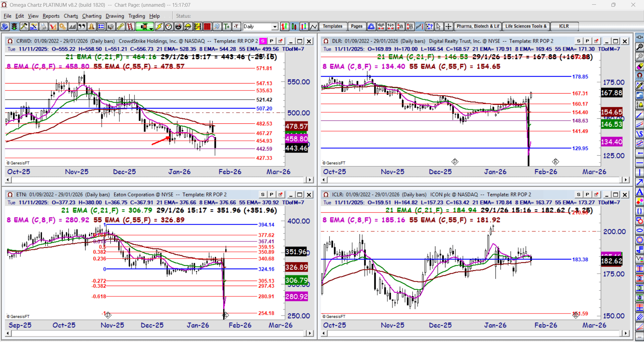Click the printer icon in the top toolbar
The width and height of the screenshot is (644, 342).
coord(43,26)
